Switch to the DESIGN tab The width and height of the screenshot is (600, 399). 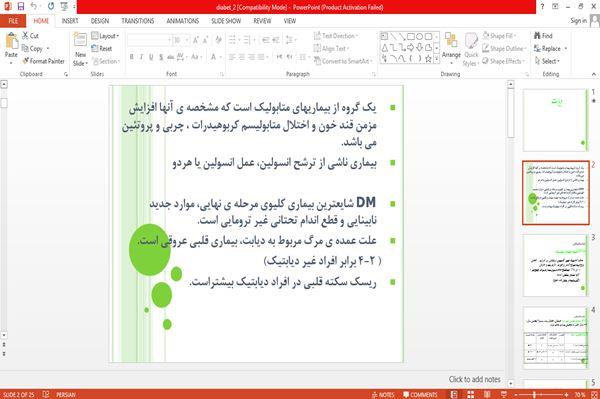tap(100, 21)
